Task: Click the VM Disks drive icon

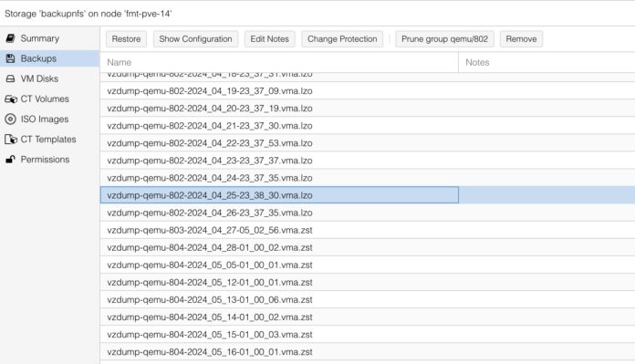Action: (x=11, y=78)
